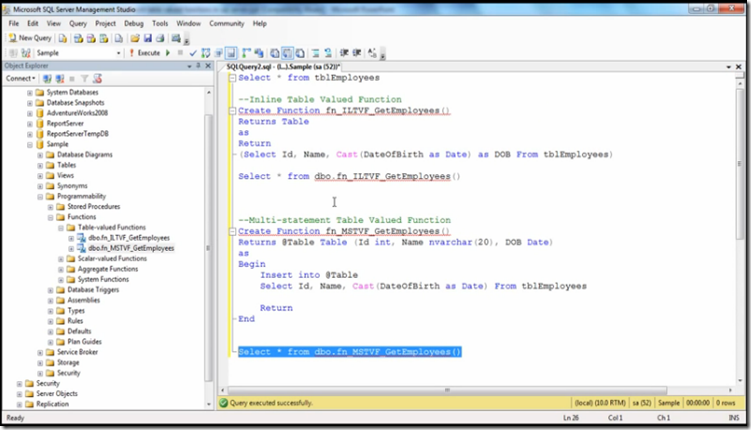Open the Tools menu
751x430 pixels.
[x=160, y=23]
